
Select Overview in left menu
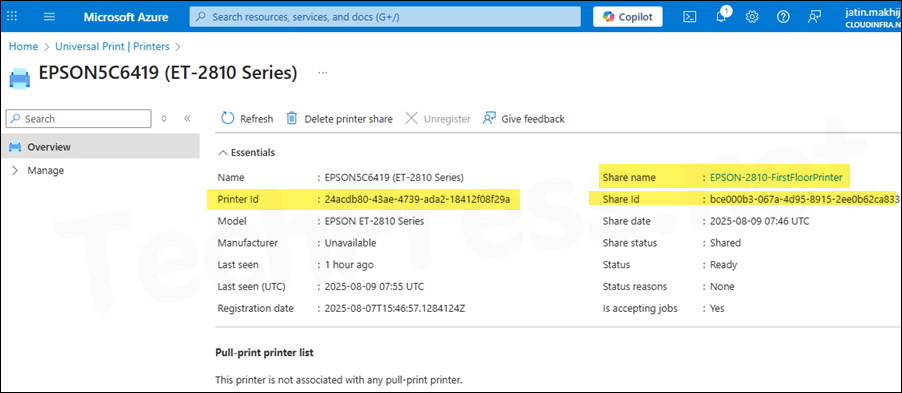(x=101, y=147)
